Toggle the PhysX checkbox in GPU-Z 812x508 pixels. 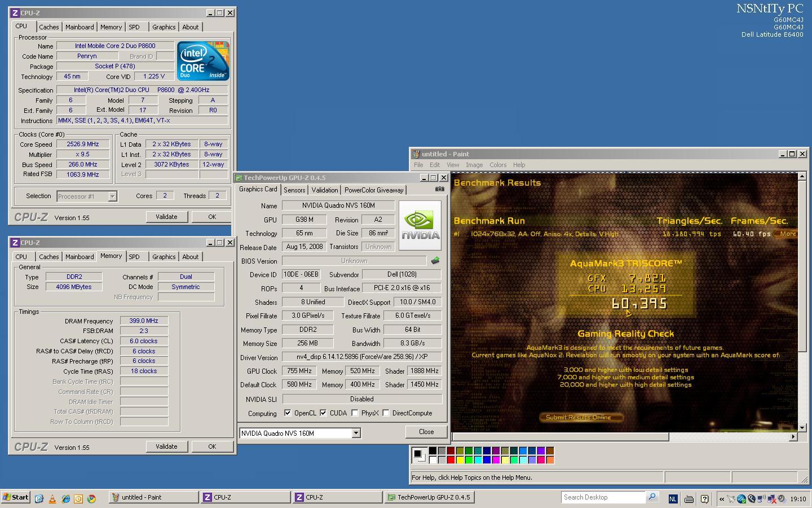[355, 413]
